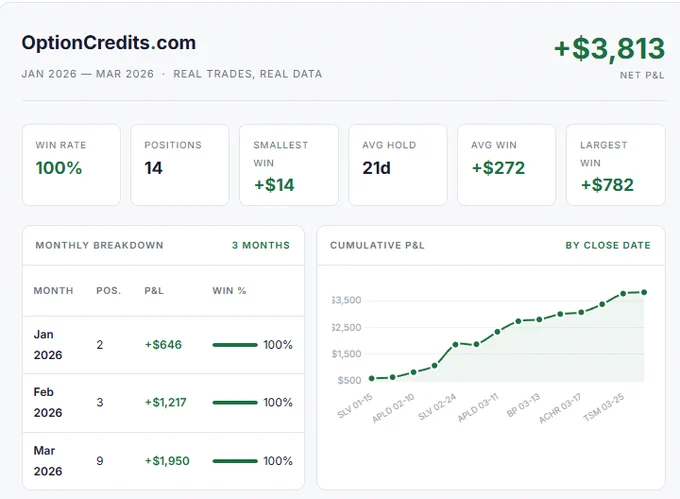Open the Positions 14 card
This screenshot has height=499, width=680.
tap(180, 165)
